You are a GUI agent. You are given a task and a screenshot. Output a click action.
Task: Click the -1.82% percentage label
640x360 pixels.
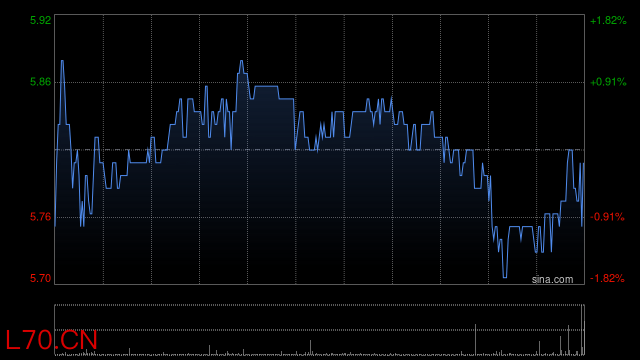607,278
